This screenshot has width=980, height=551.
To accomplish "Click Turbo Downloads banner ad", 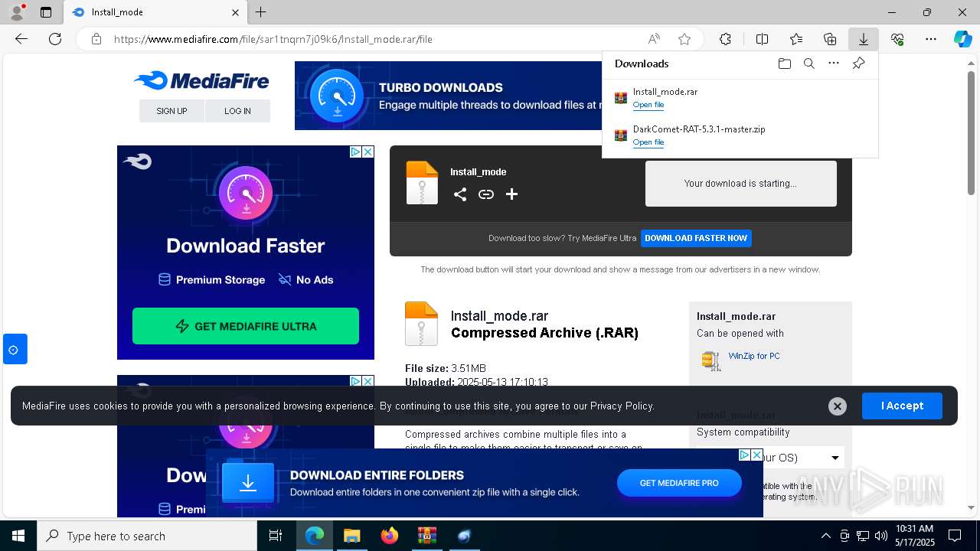I will (449, 96).
